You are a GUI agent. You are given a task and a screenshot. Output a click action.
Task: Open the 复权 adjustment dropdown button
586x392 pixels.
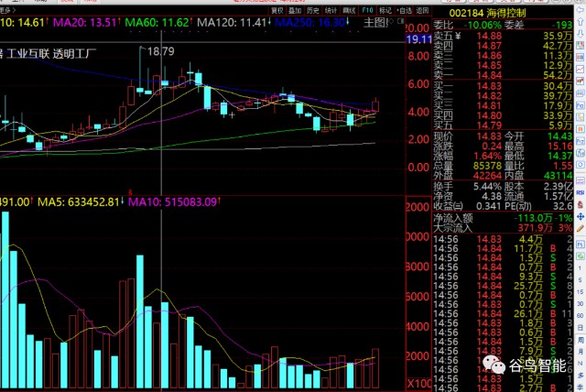277,10
